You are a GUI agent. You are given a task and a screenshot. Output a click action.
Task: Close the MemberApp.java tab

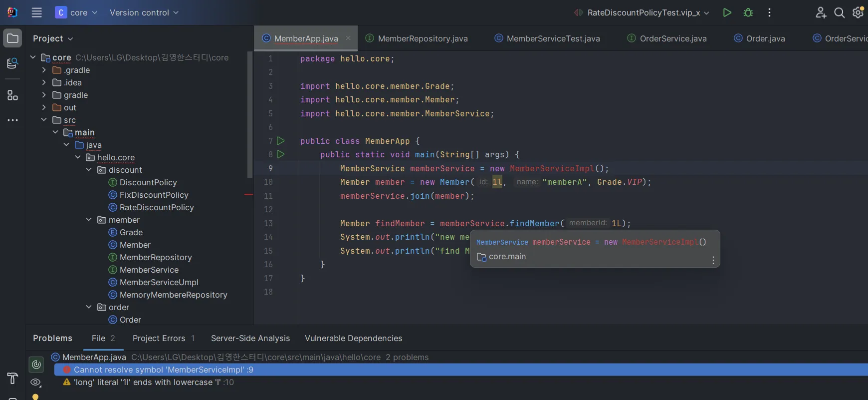click(348, 38)
